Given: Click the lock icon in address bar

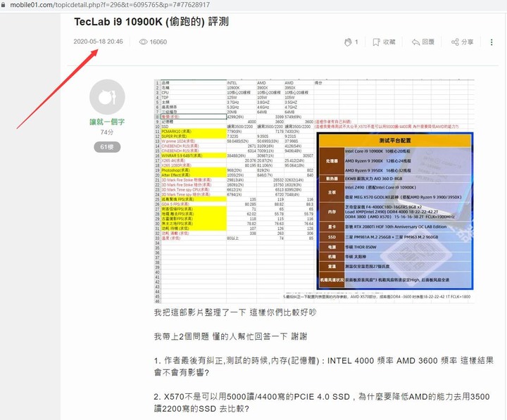Looking at the screenshot, I should [x=4, y=5].
